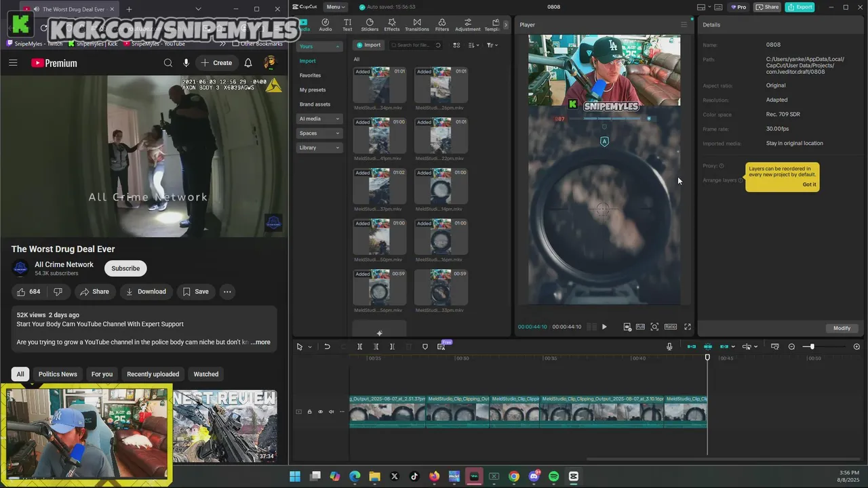This screenshot has height=488, width=868.
Task: Toggle main track magnet in timeline
Action: click(692, 346)
